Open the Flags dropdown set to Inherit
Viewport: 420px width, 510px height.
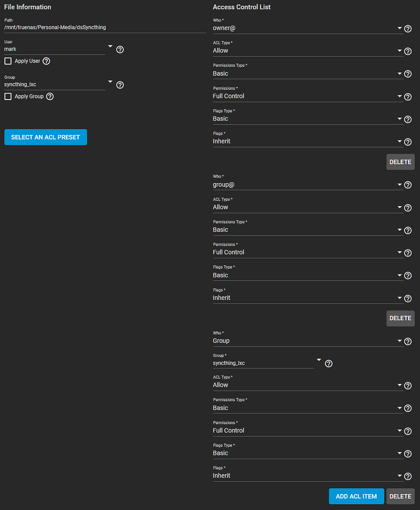400,141
